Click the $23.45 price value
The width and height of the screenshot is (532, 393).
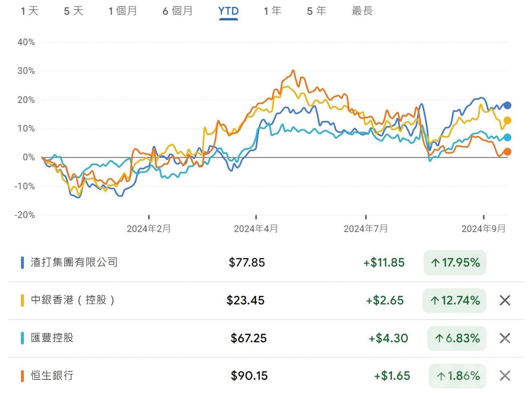tap(245, 300)
